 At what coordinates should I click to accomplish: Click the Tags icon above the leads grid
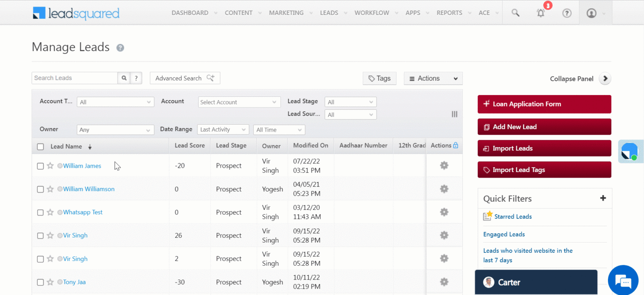point(371,78)
